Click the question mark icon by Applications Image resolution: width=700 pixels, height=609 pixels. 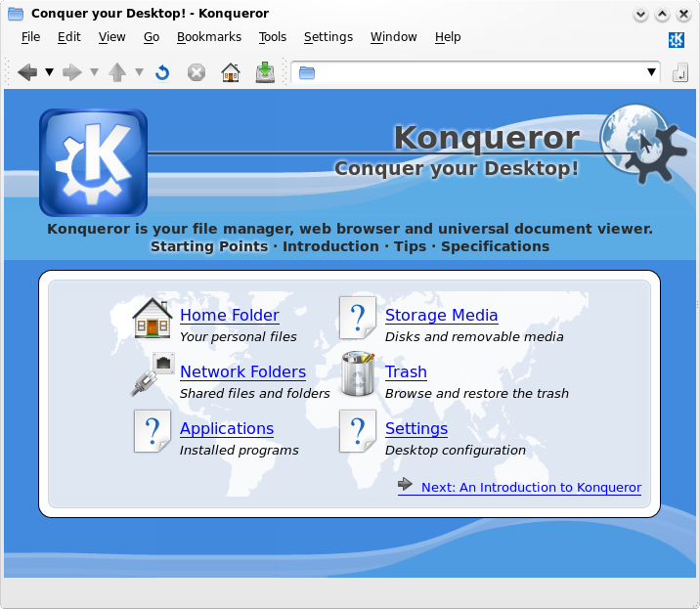click(x=153, y=431)
